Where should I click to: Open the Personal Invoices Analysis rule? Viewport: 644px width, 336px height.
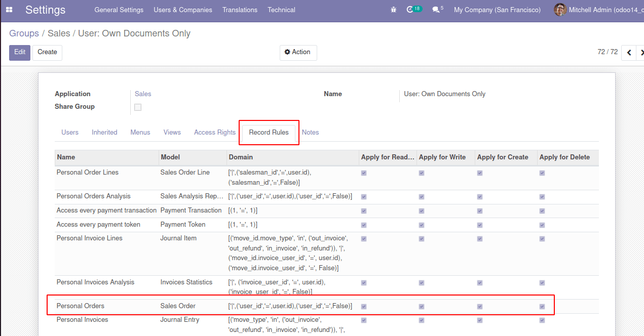(96, 282)
